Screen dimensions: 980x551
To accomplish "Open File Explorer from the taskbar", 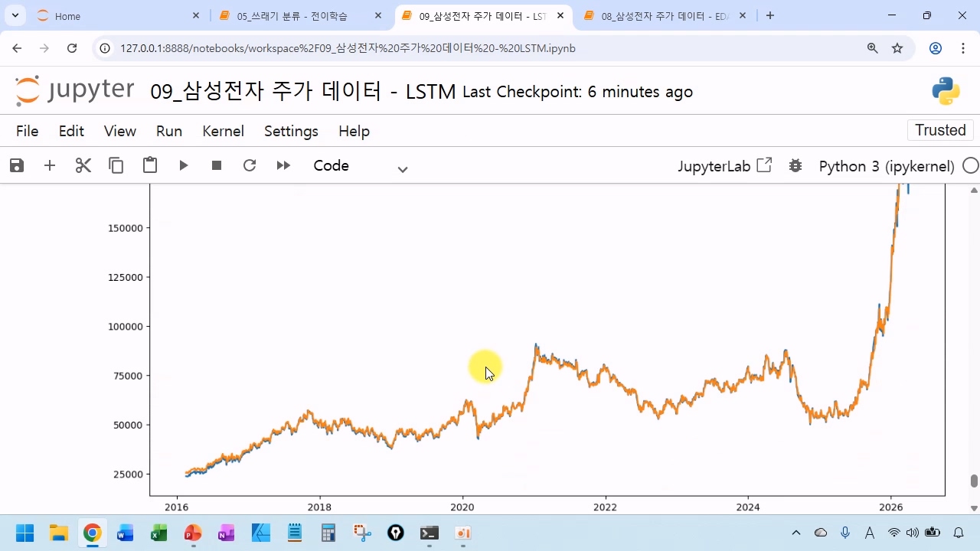I will [x=58, y=533].
